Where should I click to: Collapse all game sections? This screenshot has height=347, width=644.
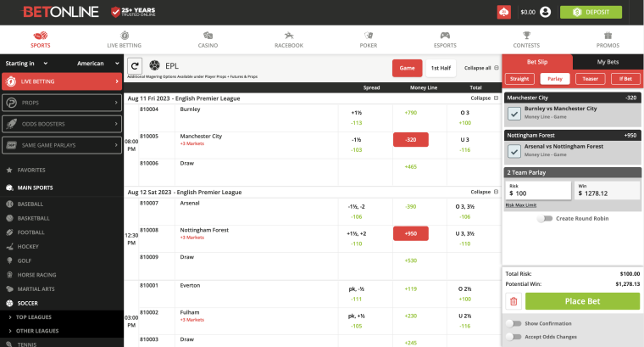(481, 68)
